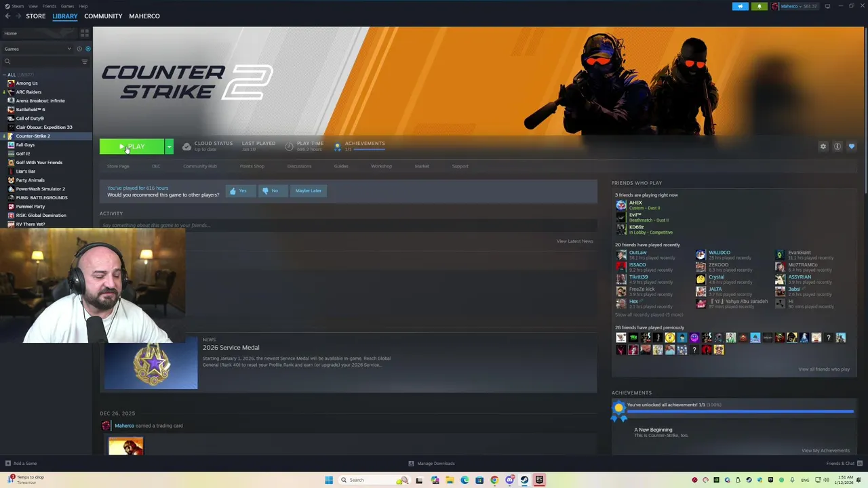Image resolution: width=868 pixels, height=488 pixels.
Task: Open friend OutLaw in recently played list
Action: tap(637, 255)
